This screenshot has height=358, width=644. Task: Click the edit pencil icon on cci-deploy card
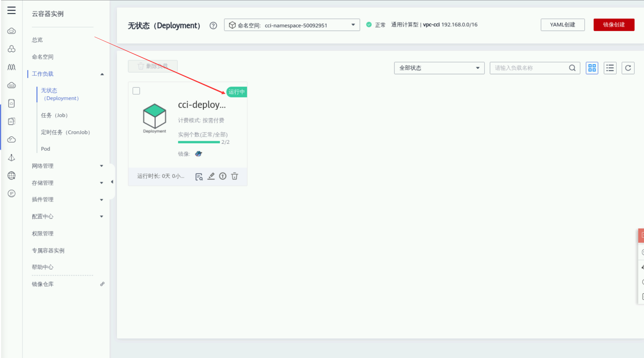point(211,176)
